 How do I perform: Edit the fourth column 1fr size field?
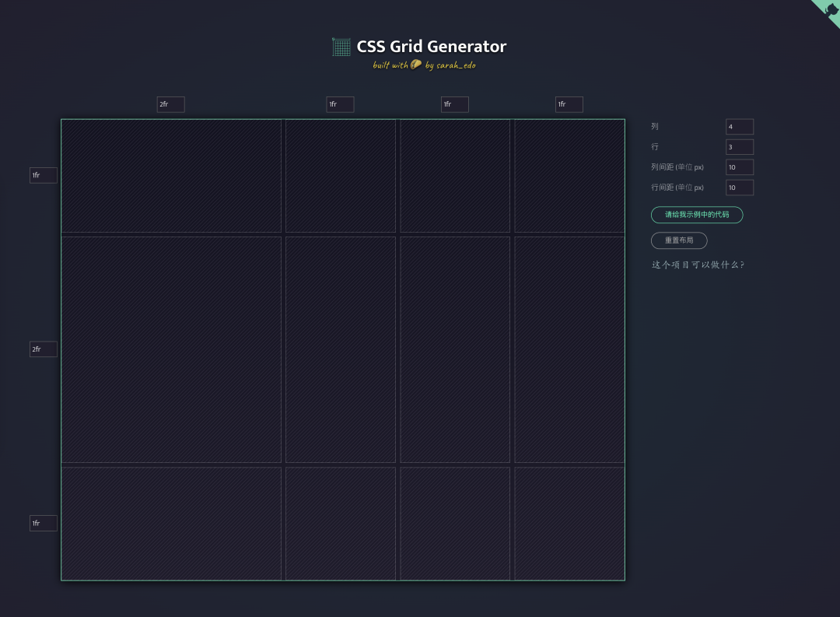tap(569, 104)
